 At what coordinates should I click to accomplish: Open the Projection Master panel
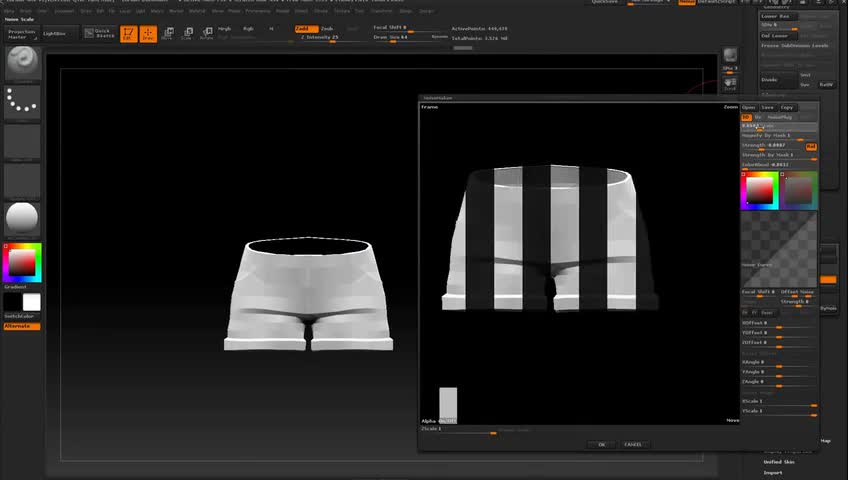[x=21, y=34]
